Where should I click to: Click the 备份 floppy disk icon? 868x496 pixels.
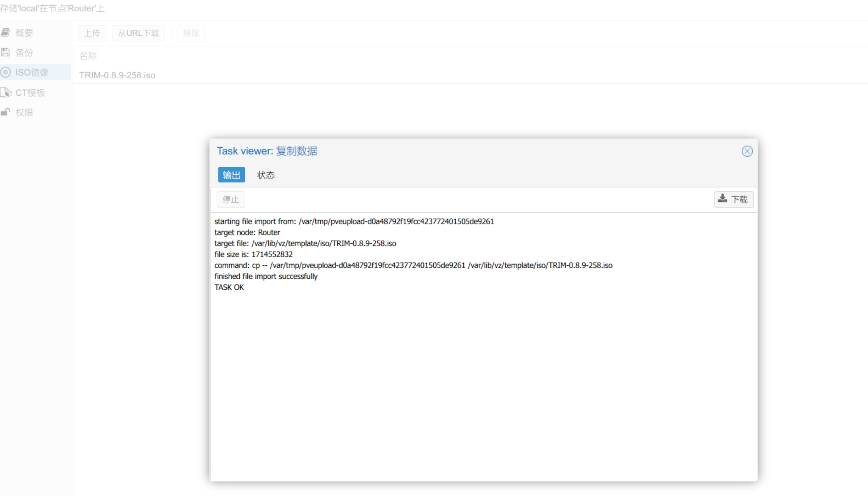point(5,52)
